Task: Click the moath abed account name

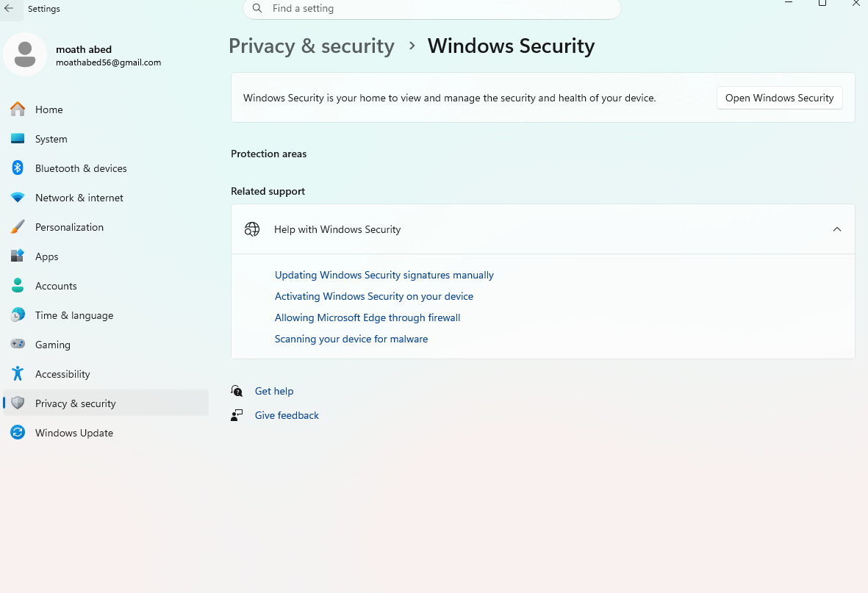Action: (84, 49)
